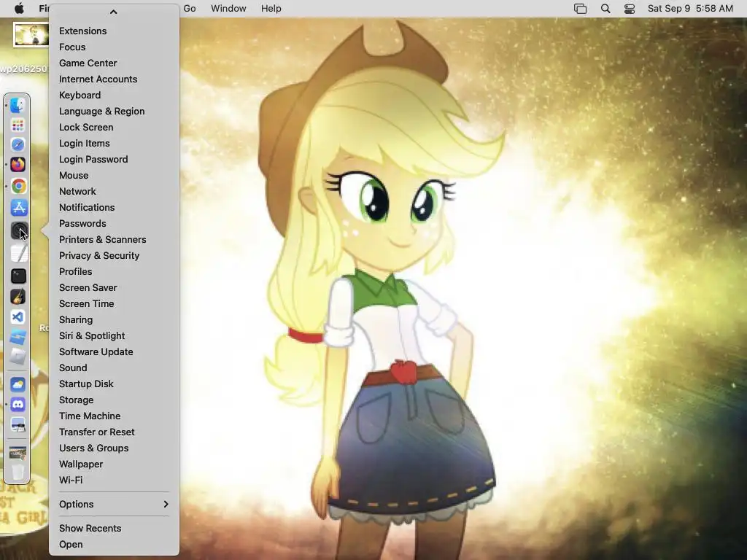Screen dimensions: 747x560
Task: Launch GarageBand from the dock
Action: [18, 297]
